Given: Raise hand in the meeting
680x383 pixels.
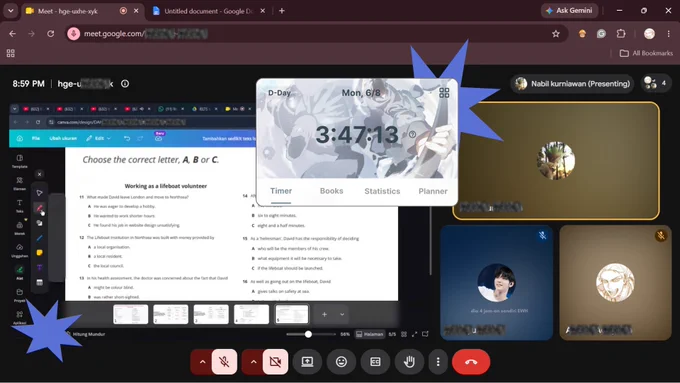Looking at the screenshot, I should pyautogui.click(x=409, y=362).
